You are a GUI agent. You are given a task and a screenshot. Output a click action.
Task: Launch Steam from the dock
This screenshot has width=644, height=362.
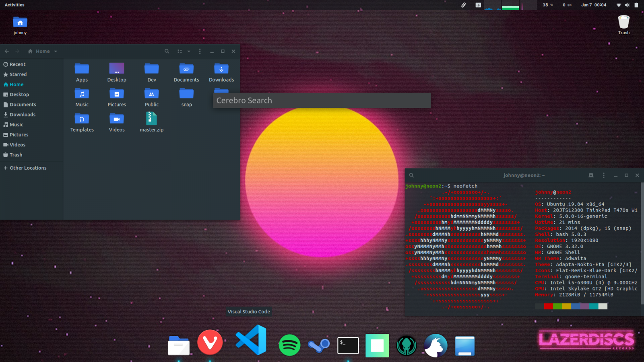click(318, 345)
